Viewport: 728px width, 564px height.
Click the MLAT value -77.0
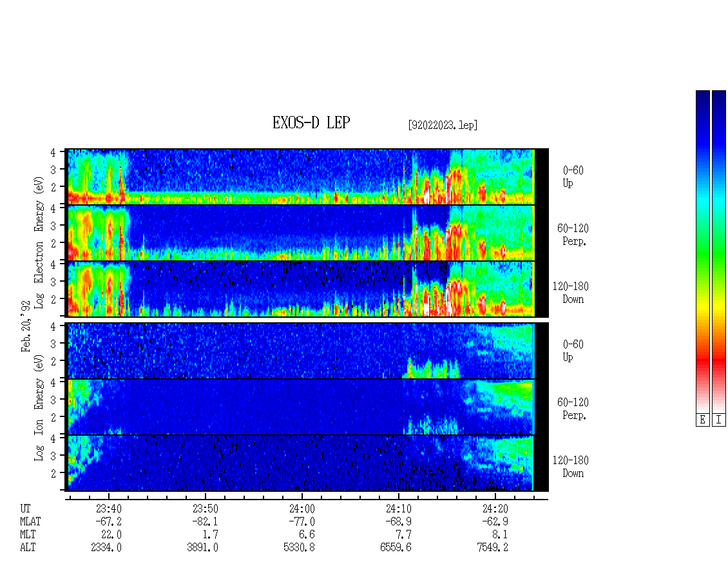(302, 521)
